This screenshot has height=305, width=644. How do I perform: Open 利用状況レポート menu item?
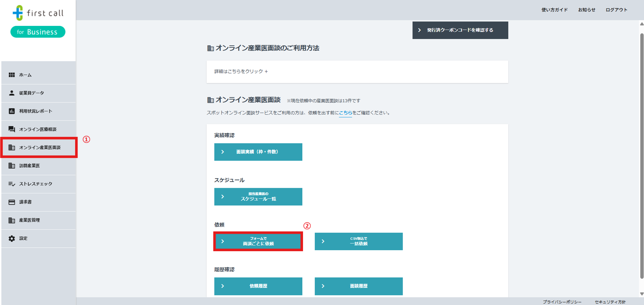click(38, 111)
